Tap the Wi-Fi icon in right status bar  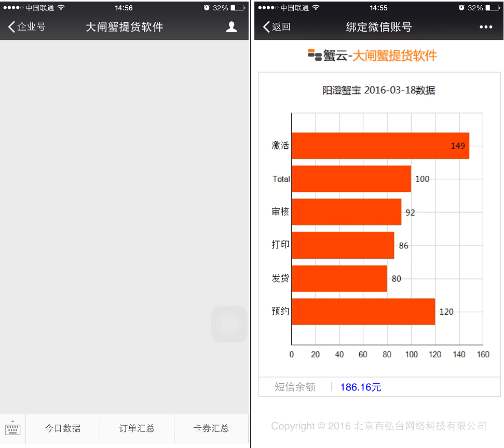click(316, 7)
